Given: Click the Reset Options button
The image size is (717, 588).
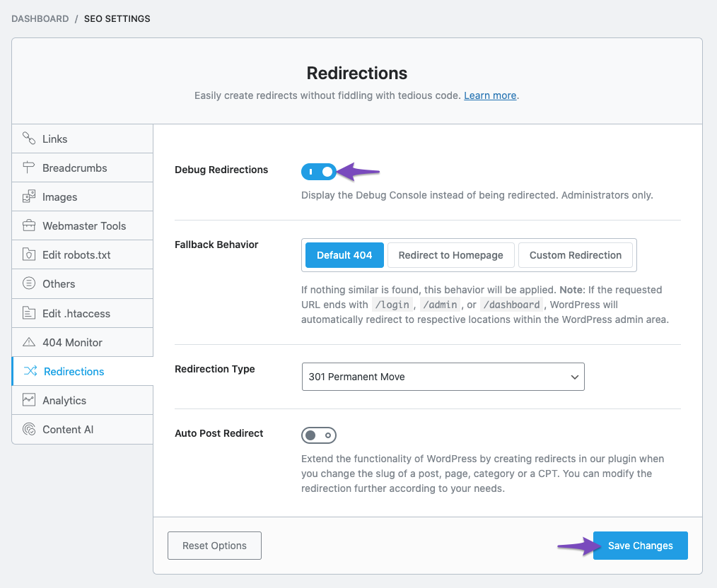Looking at the screenshot, I should point(214,546).
